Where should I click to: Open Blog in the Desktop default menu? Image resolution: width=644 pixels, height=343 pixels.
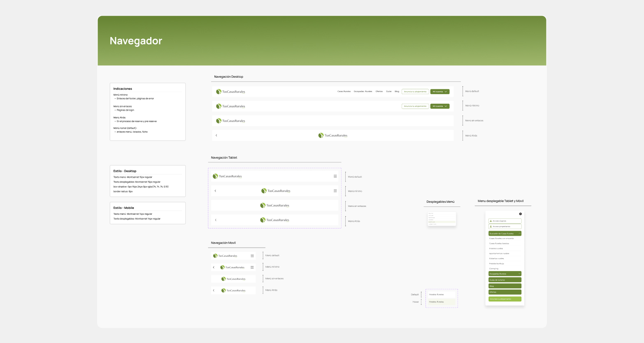click(x=397, y=92)
